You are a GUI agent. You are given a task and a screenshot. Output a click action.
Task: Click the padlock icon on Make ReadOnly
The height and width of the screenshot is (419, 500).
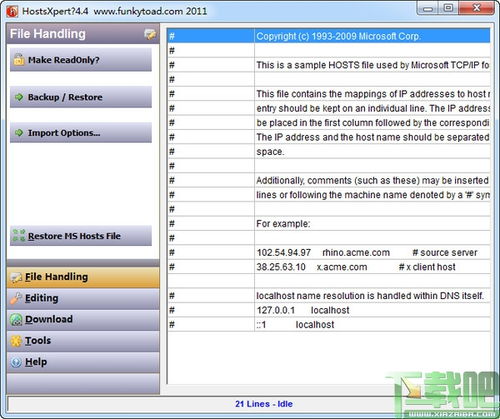19,59
